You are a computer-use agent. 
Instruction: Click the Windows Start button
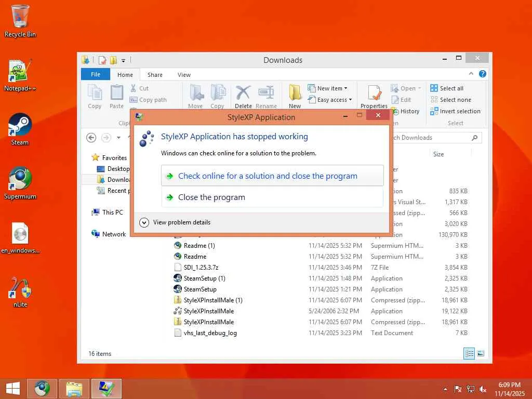pyautogui.click(x=13, y=389)
